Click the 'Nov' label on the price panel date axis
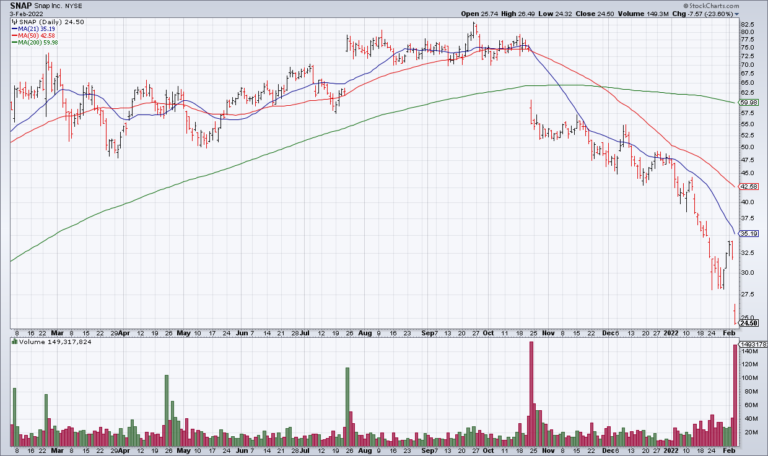 pyautogui.click(x=548, y=333)
